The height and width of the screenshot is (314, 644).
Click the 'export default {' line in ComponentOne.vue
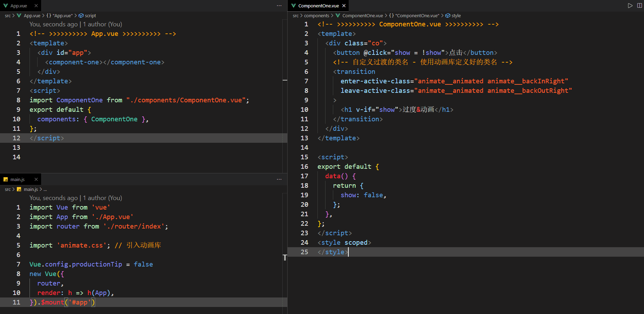pyautogui.click(x=348, y=166)
